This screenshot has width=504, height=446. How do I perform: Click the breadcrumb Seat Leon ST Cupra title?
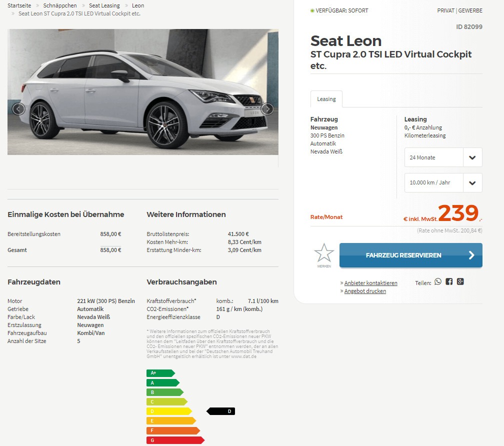coord(79,13)
